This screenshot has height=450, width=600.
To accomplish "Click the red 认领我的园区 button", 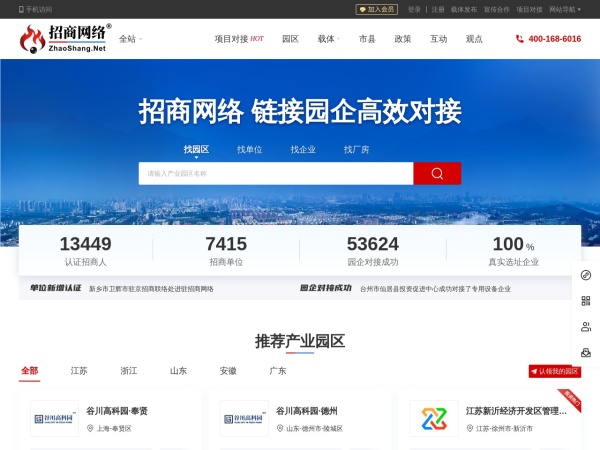I will (x=555, y=371).
